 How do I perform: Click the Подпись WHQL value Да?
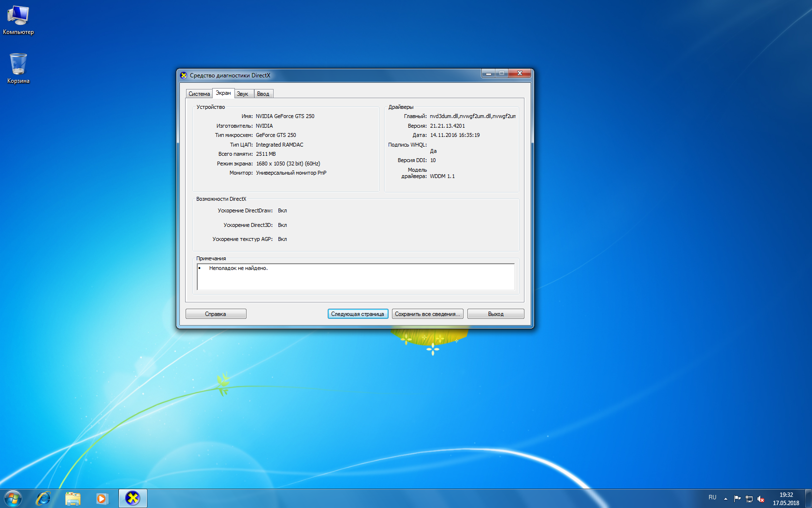point(433,151)
